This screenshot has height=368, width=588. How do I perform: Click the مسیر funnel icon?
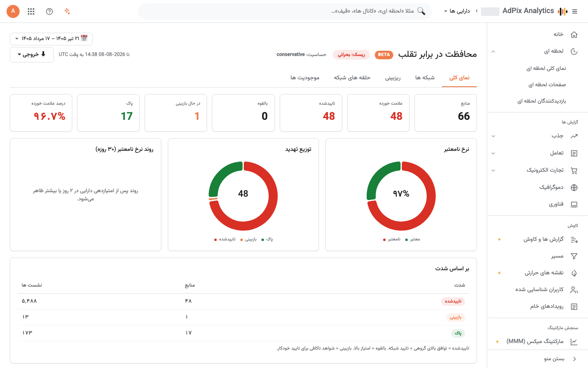click(574, 256)
